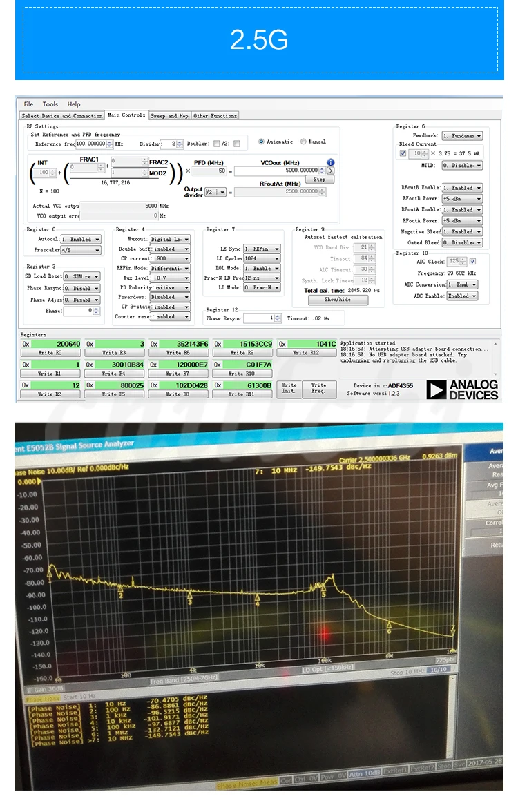
Task: Toggle the /2 reference divider checkbox
Action: point(237,144)
